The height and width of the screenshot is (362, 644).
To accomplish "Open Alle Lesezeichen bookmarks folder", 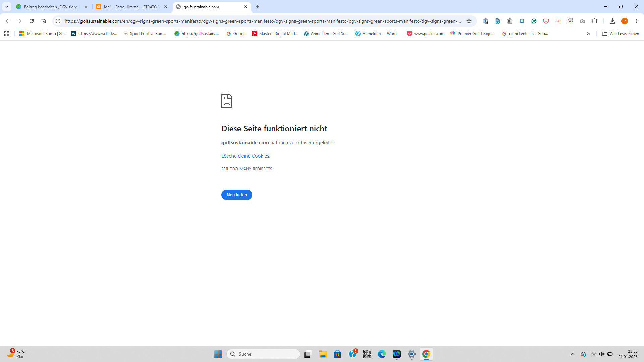I will (621, 34).
